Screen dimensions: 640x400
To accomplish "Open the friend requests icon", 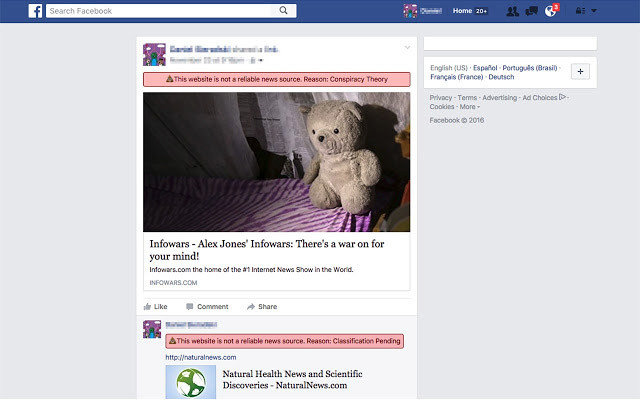I will (512, 11).
